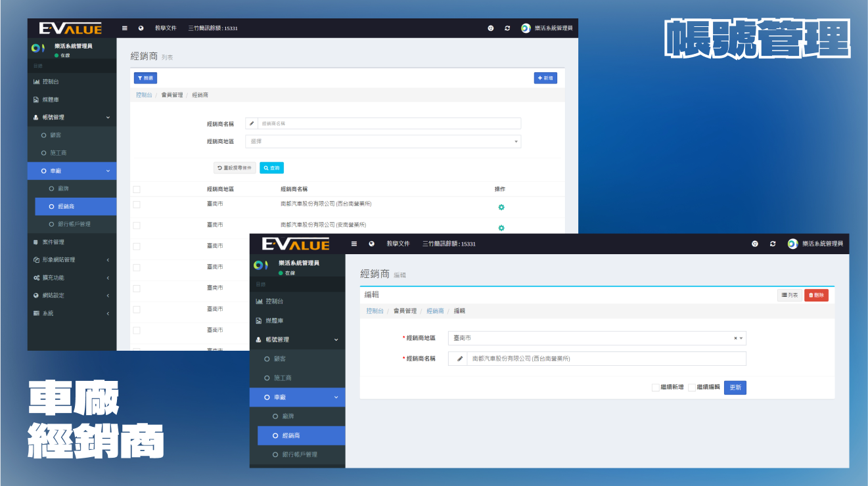Tick the 繼續新增 checkbox
Image resolution: width=868 pixels, height=486 pixels.
(655, 387)
